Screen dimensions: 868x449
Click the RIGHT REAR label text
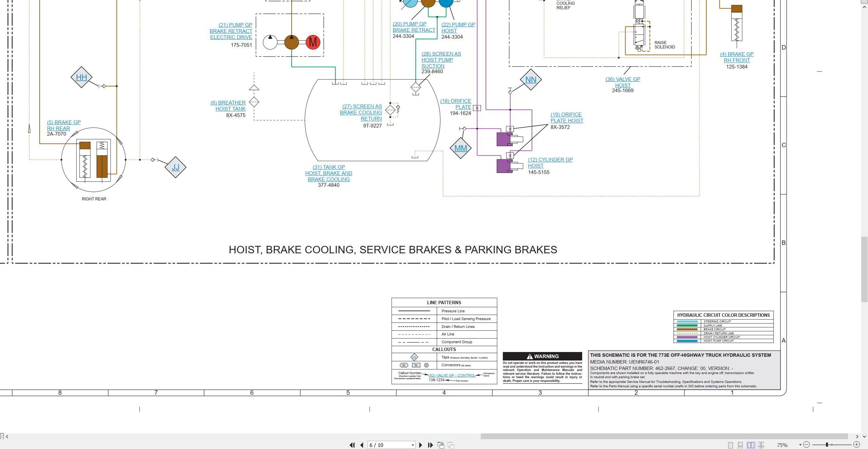94,199
